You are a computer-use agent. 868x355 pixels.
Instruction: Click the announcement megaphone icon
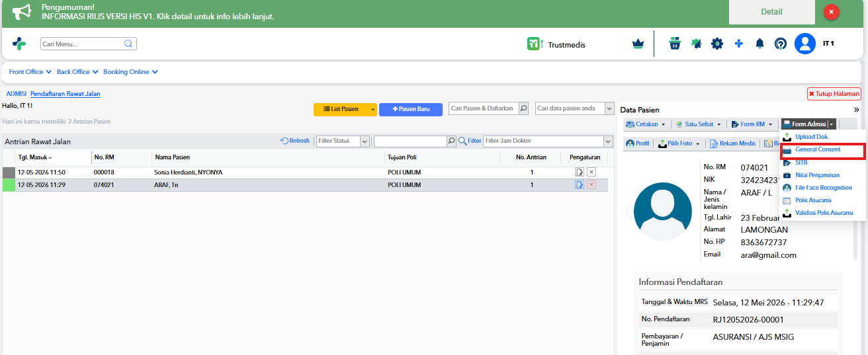22,12
